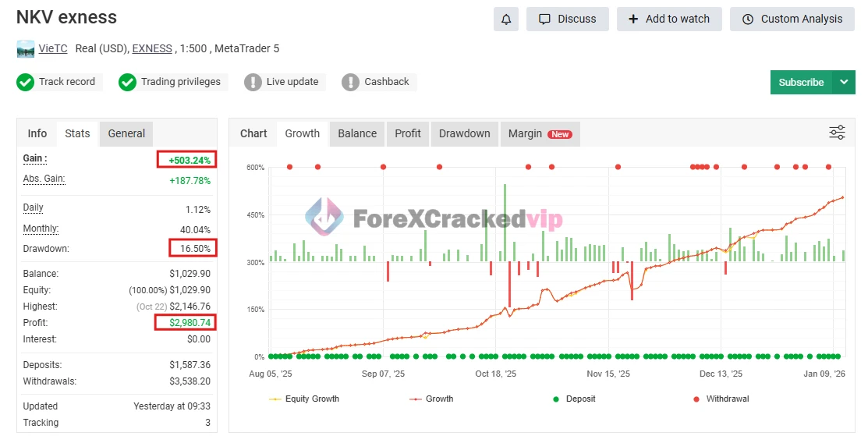Select the Profit chart tab
868x436 pixels.
coord(408,133)
